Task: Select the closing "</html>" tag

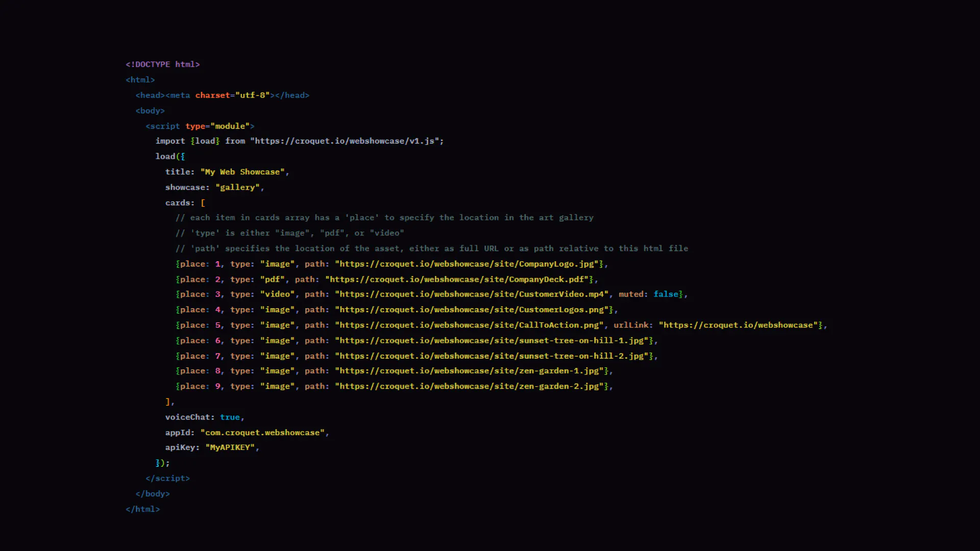Action: coord(143,509)
